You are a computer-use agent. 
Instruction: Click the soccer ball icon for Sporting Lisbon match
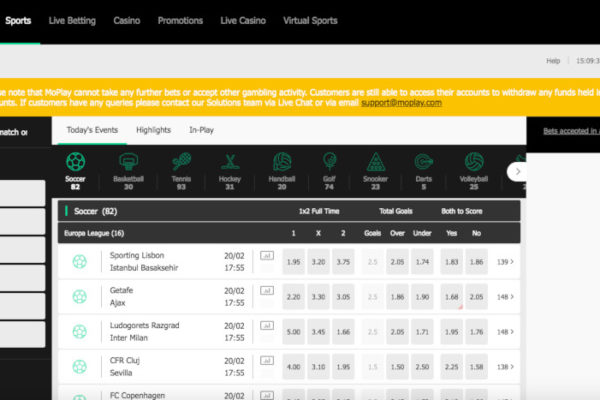80,262
